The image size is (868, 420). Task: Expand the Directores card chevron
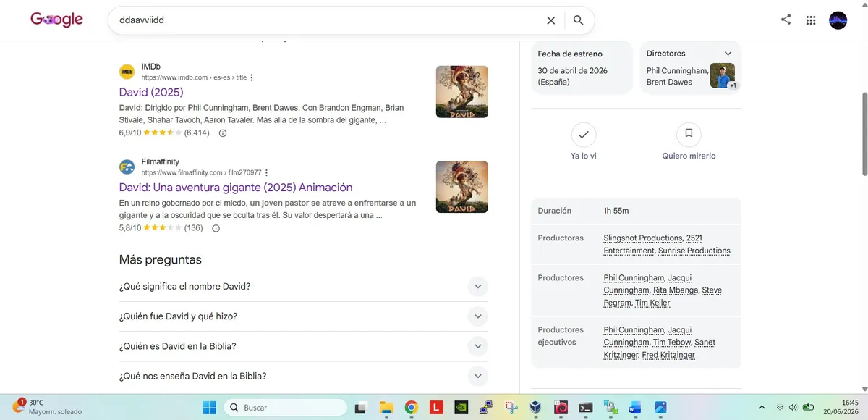pos(728,54)
